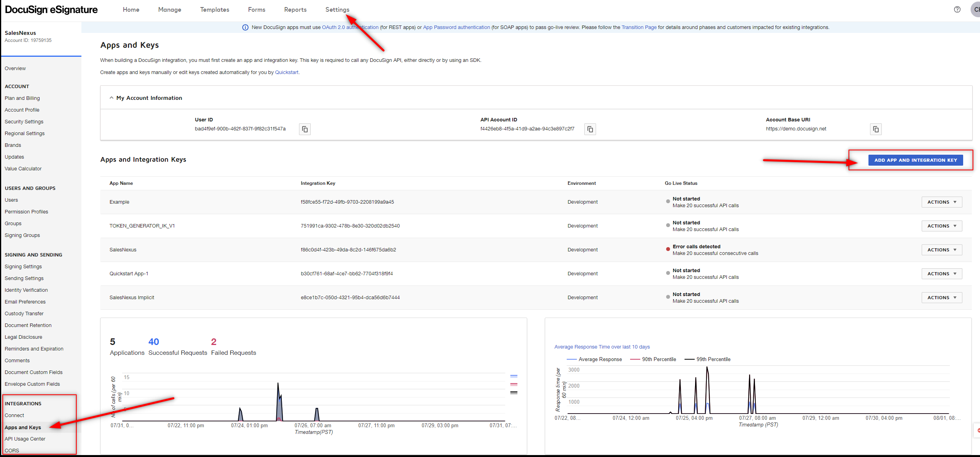Screen dimensions: 980x457
Task: Open Signing Groups
Action: click(x=22, y=235)
